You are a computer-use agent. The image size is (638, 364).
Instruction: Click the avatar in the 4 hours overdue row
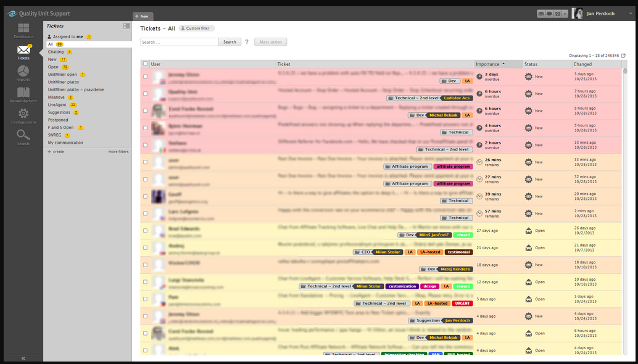[159, 128]
